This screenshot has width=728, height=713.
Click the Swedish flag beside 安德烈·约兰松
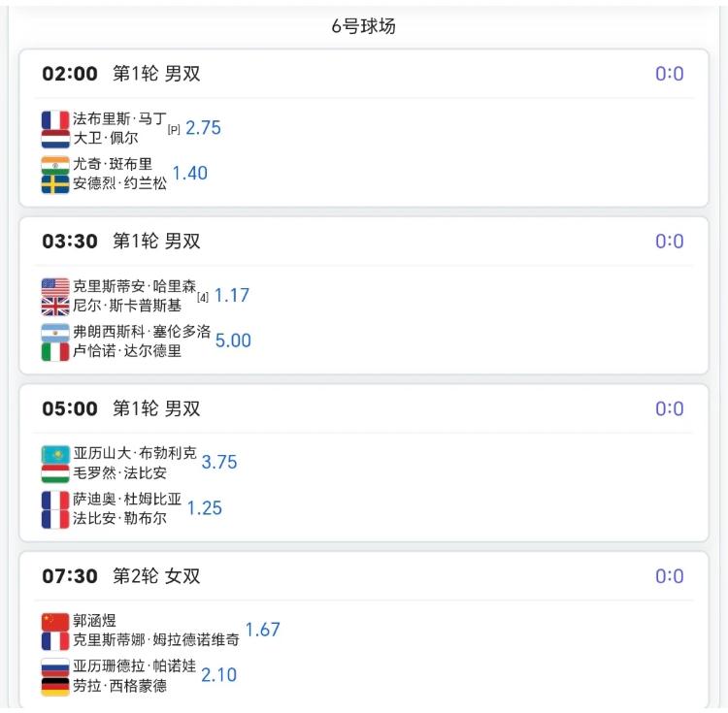(55, 183)
